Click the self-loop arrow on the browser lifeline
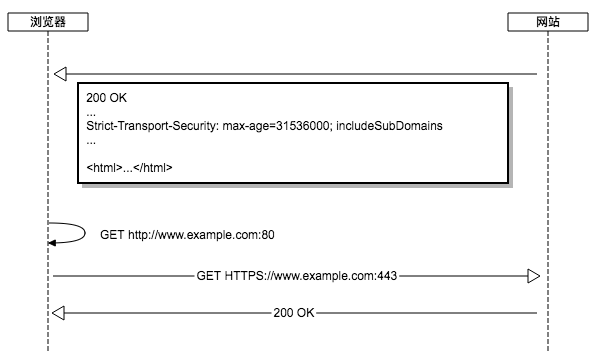The height and width of the screenshot is (364, 601). (x=67, y=233)
